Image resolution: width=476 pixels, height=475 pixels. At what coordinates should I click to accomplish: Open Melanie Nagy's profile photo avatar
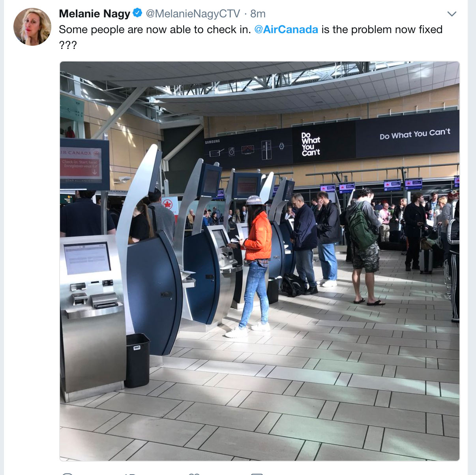pos(32,27)
